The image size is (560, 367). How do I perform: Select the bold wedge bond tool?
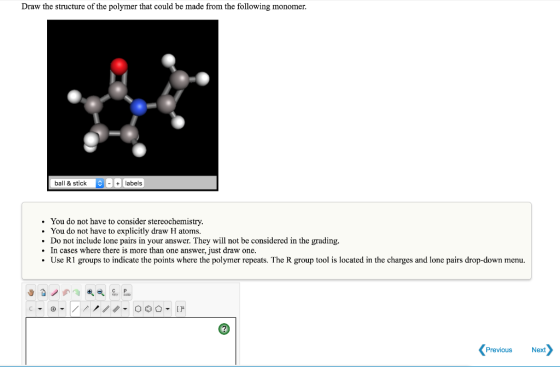96,309
